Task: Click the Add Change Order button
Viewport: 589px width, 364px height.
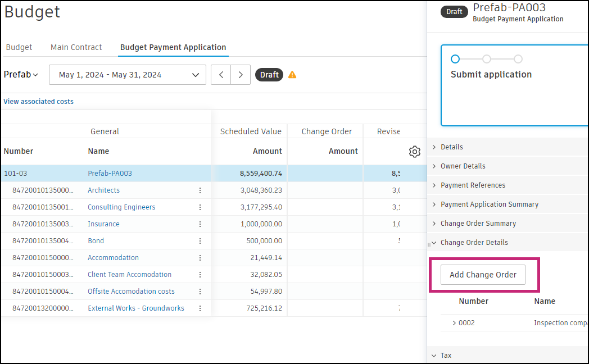Action: click(x=483, y=275)
